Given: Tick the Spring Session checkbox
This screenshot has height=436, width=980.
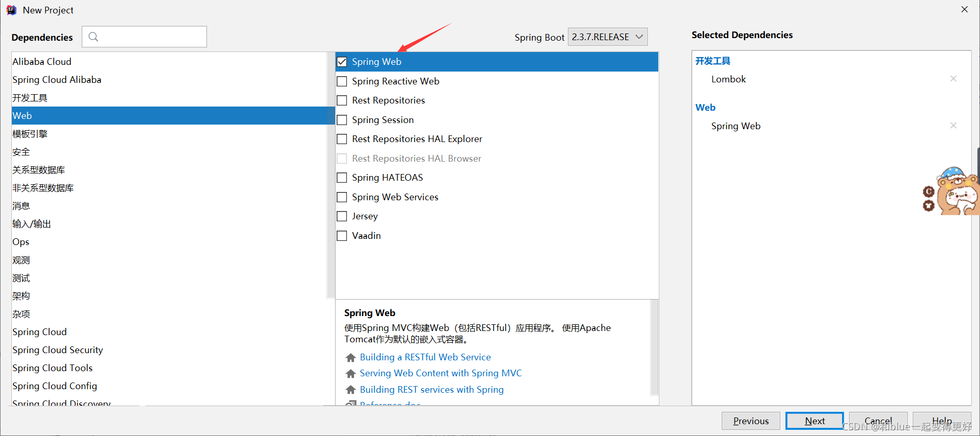Looking at the screenshot, I should coord(342,120).
